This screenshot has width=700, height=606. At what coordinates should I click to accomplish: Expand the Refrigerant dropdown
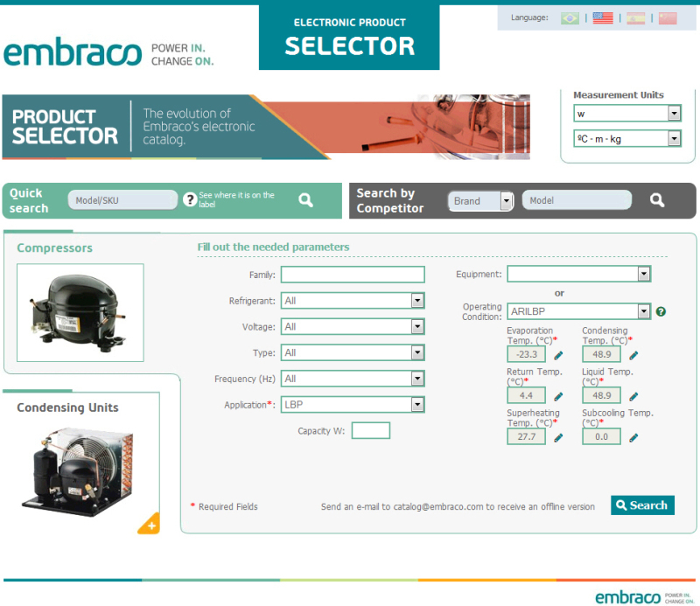point(353,301)
